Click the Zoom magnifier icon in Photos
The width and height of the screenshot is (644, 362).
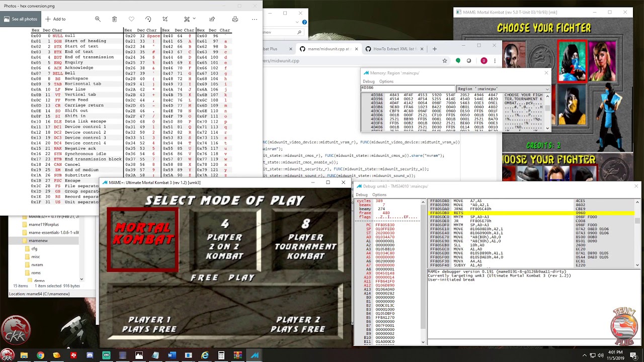(x=98, y=19)
